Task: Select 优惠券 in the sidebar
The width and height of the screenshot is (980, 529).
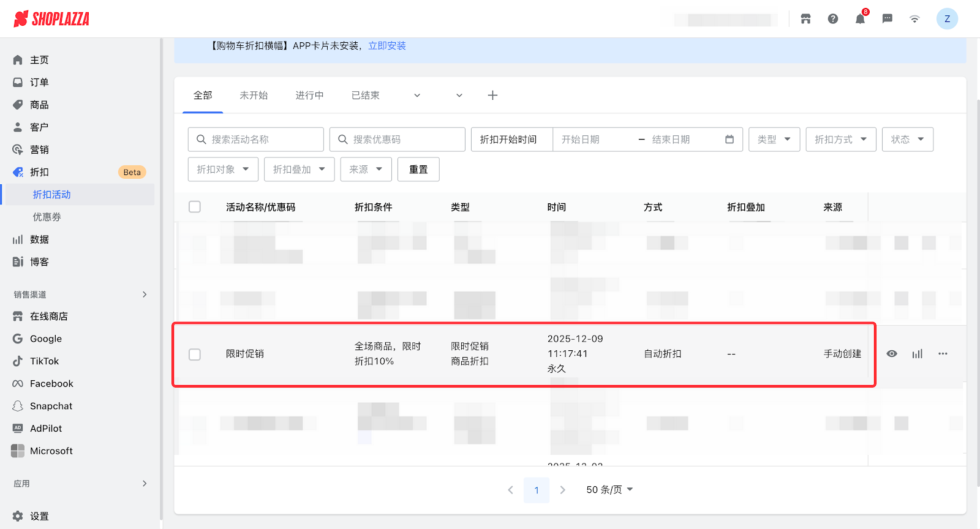Action: pyautogui.click(x=47, y=217)
